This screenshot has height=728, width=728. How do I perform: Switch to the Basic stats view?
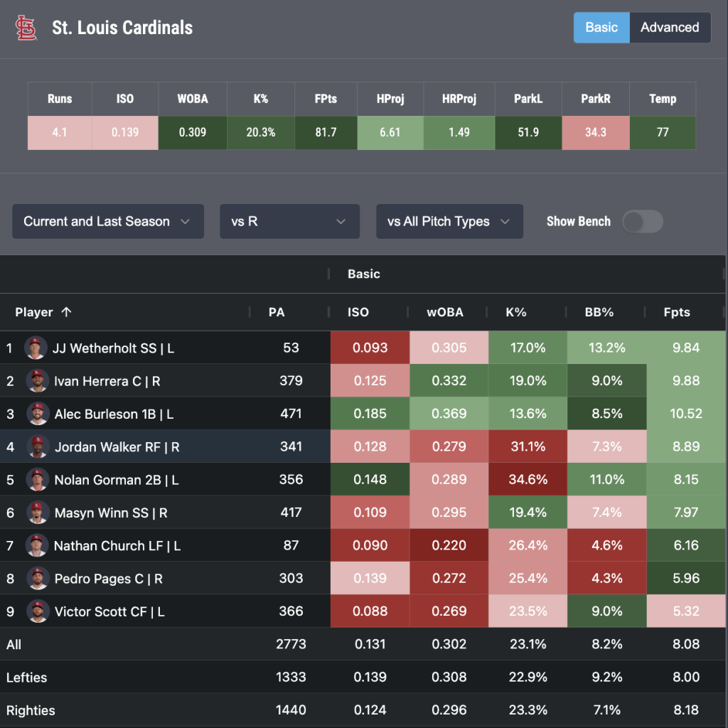pos(601,28)
